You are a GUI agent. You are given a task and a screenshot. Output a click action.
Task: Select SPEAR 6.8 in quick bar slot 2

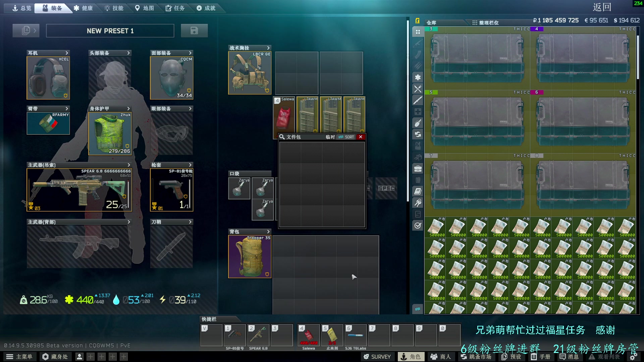point(258,335)
